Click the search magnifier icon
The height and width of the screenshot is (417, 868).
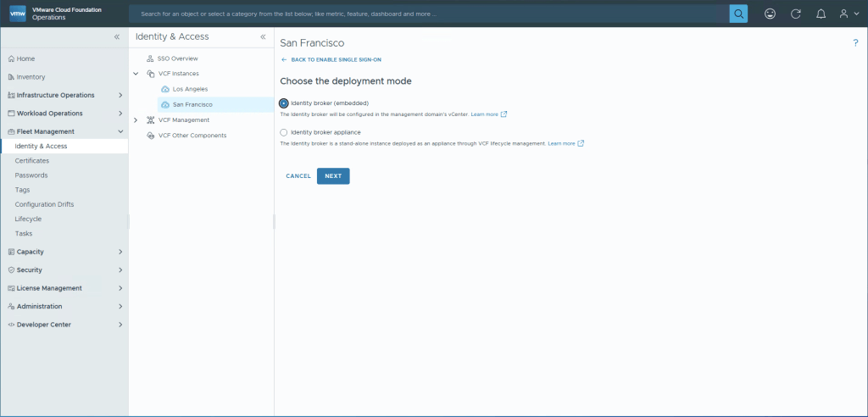[x=739, y=14]
